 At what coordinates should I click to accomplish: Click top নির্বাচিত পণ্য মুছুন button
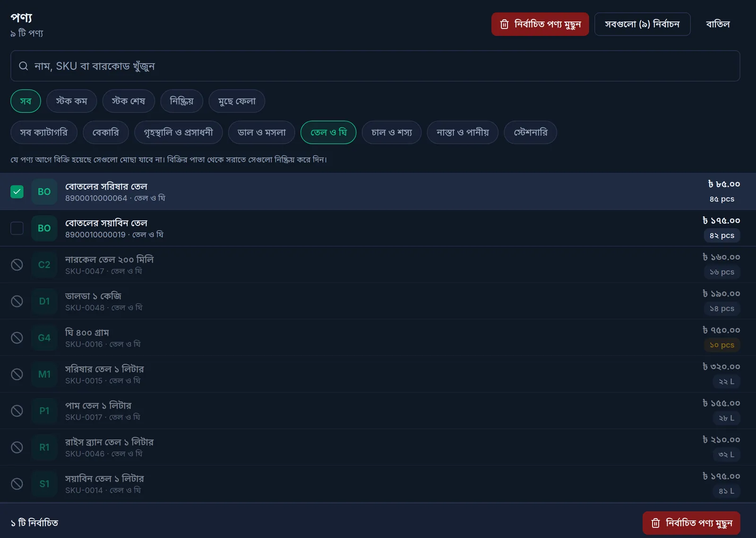[x=540, y=24]
